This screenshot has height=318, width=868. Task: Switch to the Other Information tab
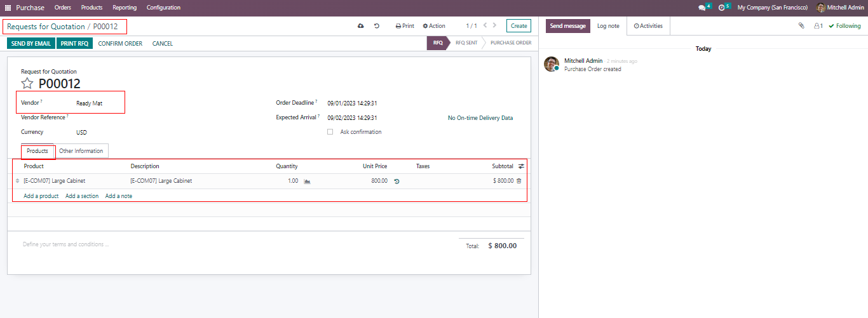coord(81,151)
